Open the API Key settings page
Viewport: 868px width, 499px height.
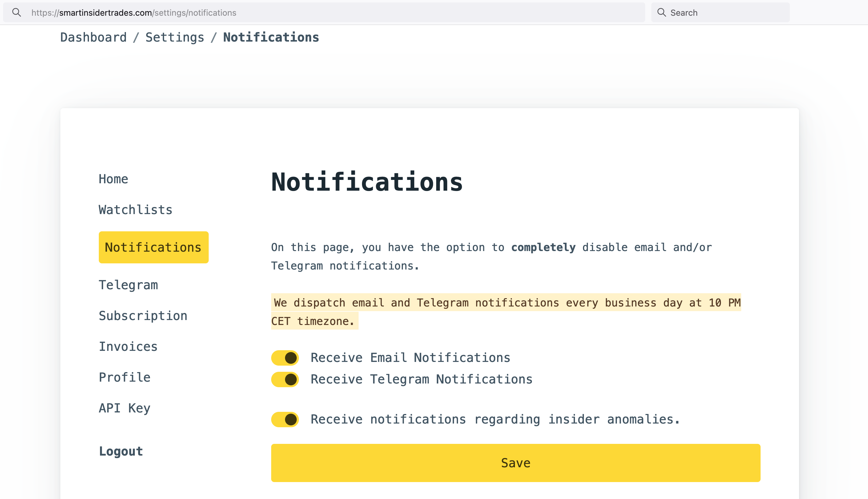click(x=125, y=408)
